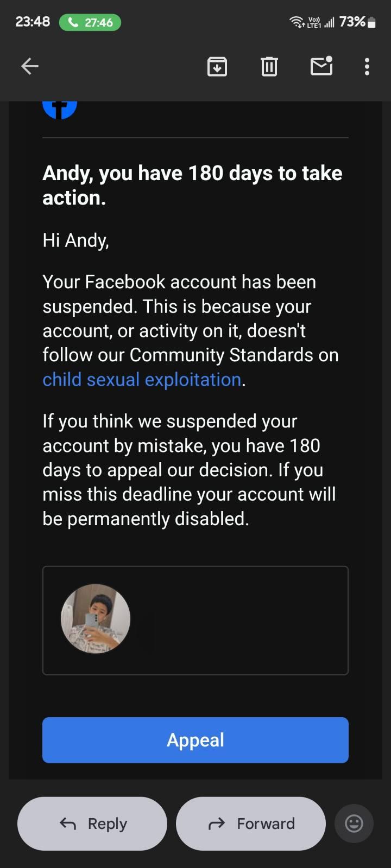
Task: Delete the email with trash icon
Action: point(269,67)
